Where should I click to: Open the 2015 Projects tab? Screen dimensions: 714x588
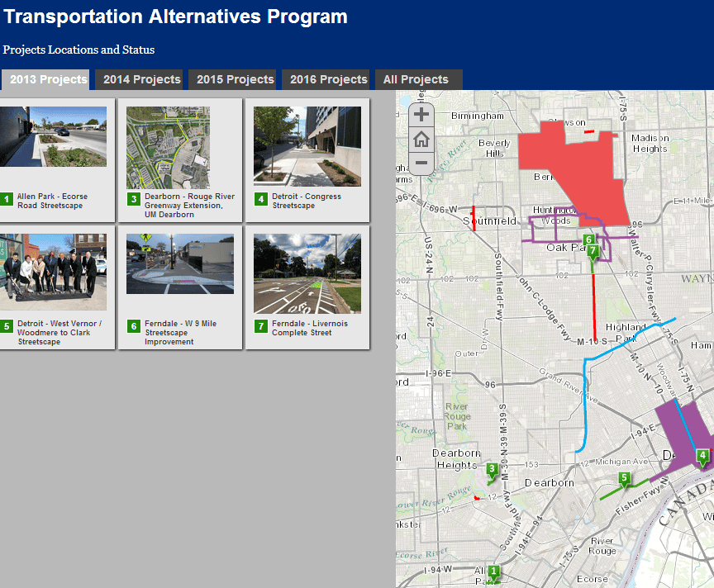point(235,79)
